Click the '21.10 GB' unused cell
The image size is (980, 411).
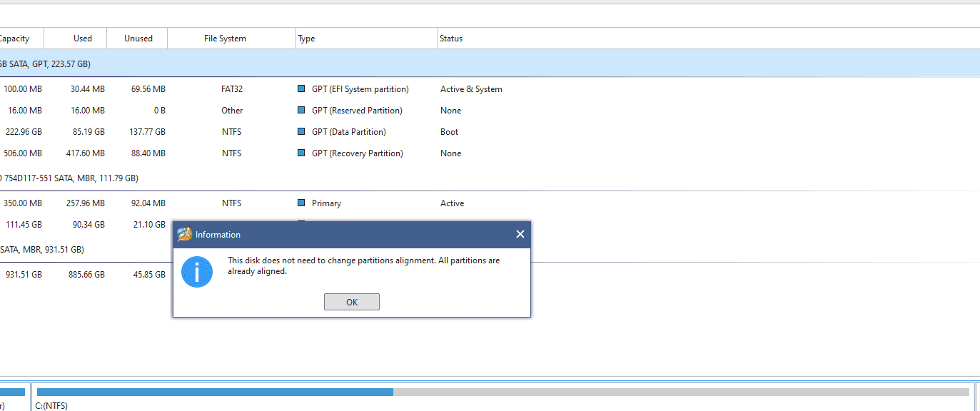click(x=150, y=225)
